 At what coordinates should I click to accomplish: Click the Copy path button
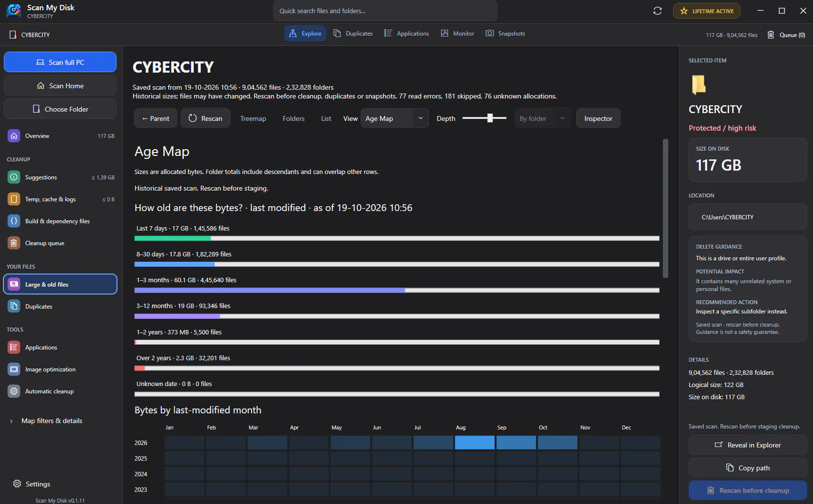pyautogui.click(x=748, y=468)
